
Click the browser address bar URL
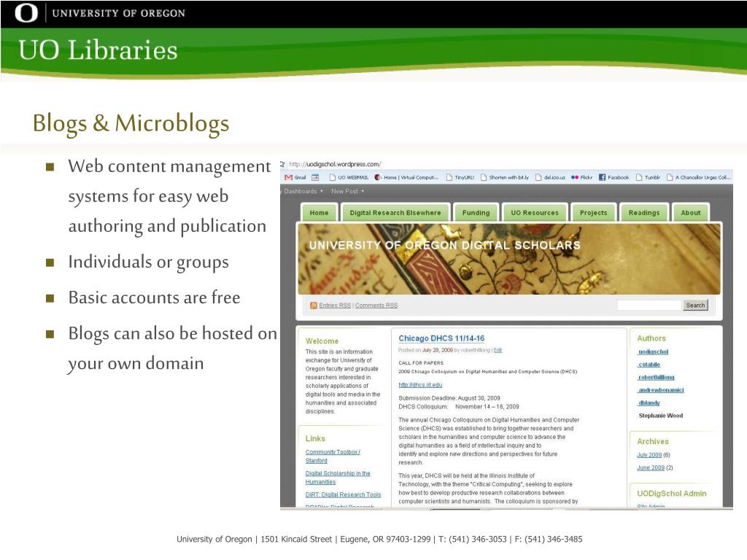336,164
